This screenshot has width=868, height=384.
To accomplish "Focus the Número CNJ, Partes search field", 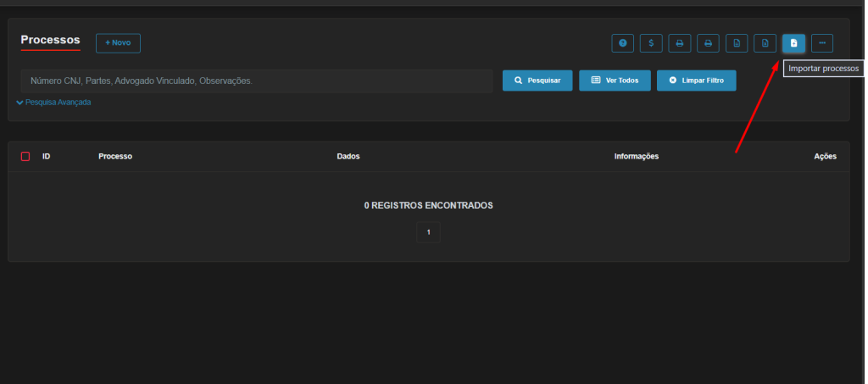I will point(257,81).
